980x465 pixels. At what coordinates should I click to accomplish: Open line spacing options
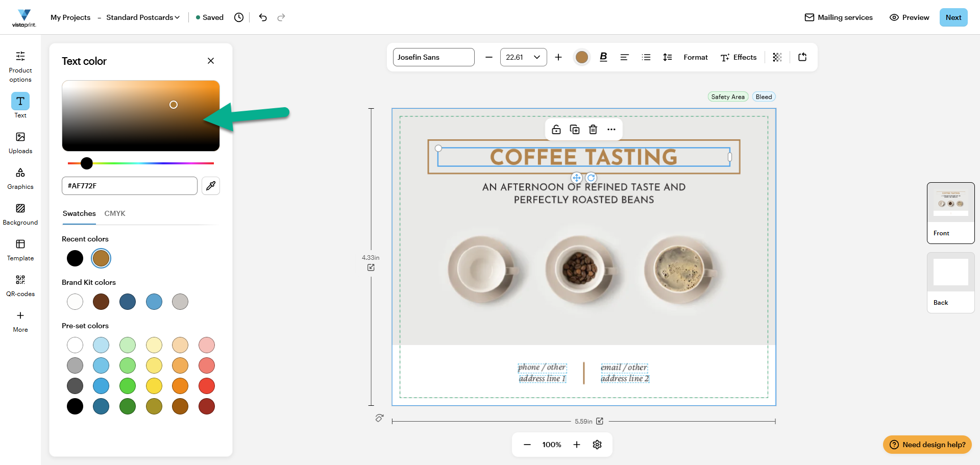coord(668,57)
